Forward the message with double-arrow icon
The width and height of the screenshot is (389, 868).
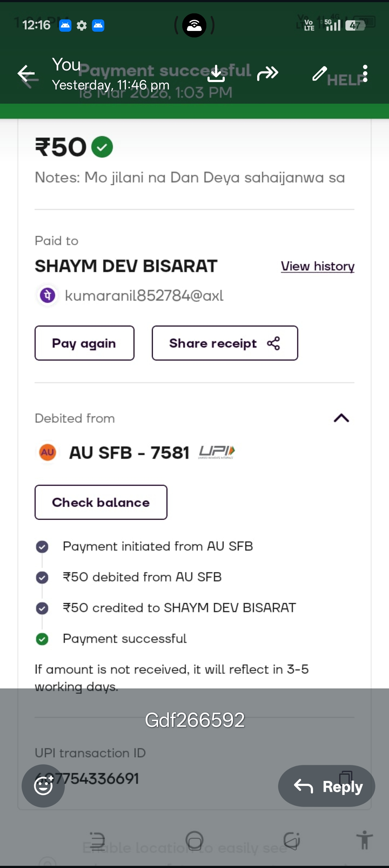tap(268, 73)
